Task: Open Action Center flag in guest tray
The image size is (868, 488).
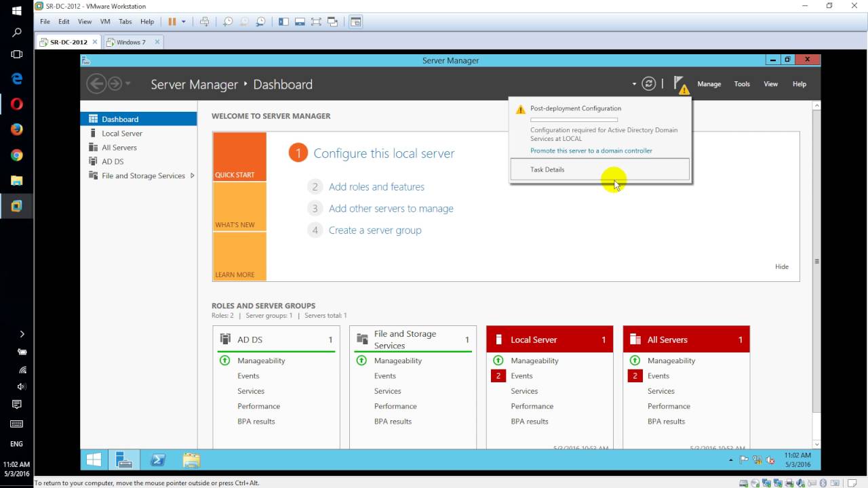Action: click(x=744, y=460)
